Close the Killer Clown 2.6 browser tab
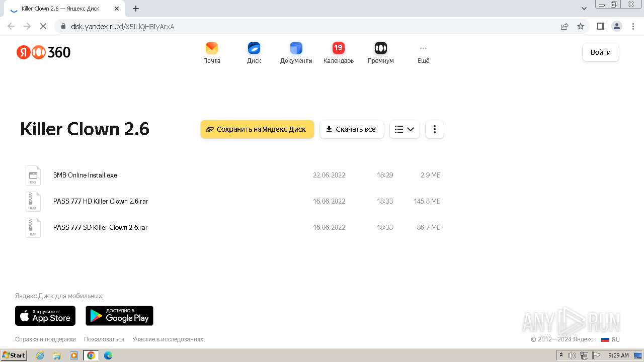This screenshot has height=362, width=644. pyautogui.click(x=117, y=9)
